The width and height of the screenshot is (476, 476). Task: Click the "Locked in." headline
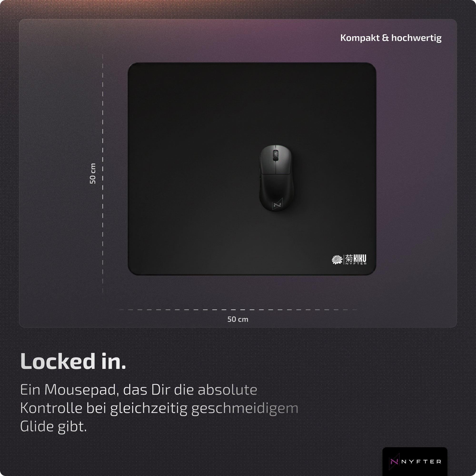pos(73,361)
